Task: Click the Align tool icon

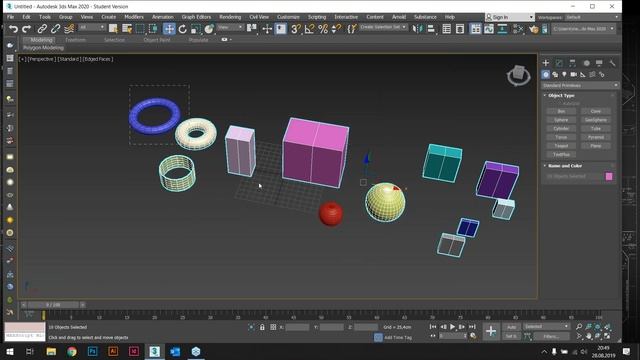Action: tap(431, 29)
